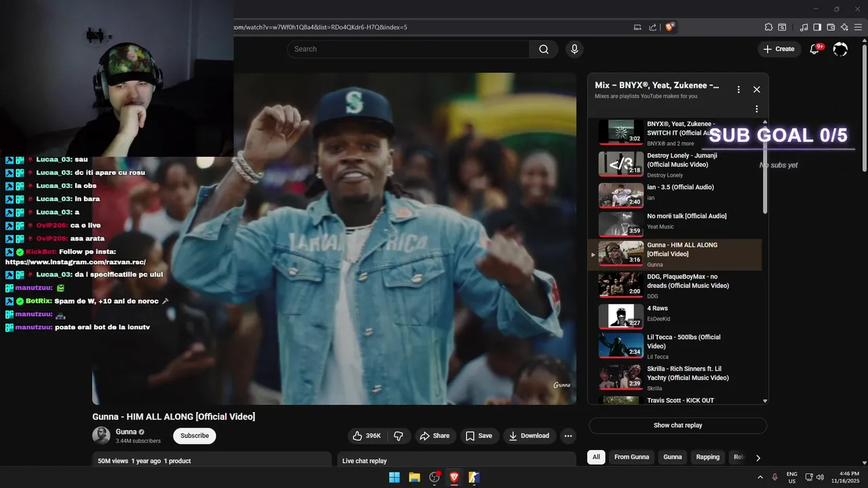Open the Windows Start menu
Viewport: 868px width, 488px height.
pyautogui.click(x=394, y=477)
